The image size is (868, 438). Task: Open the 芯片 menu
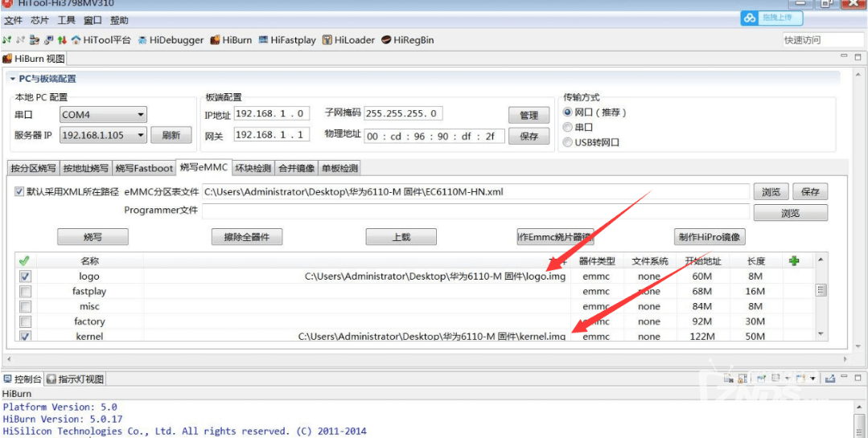40,20
